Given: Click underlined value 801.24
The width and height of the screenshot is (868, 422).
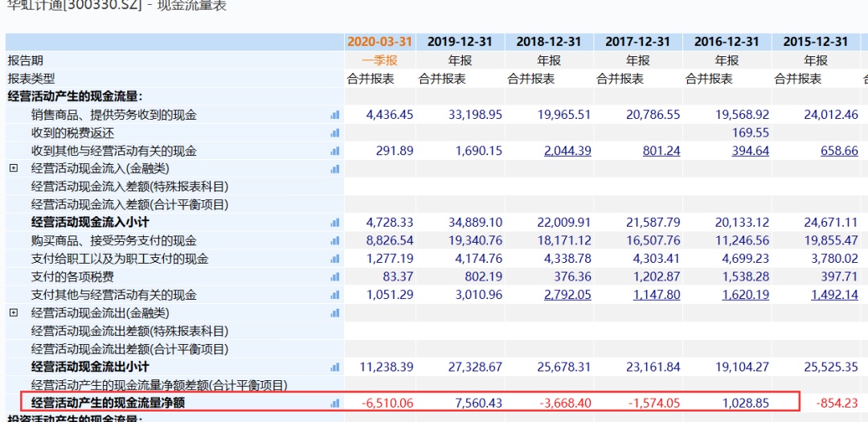Looking at the screenshot, I should pyautogui.click(x=661, y=151).
